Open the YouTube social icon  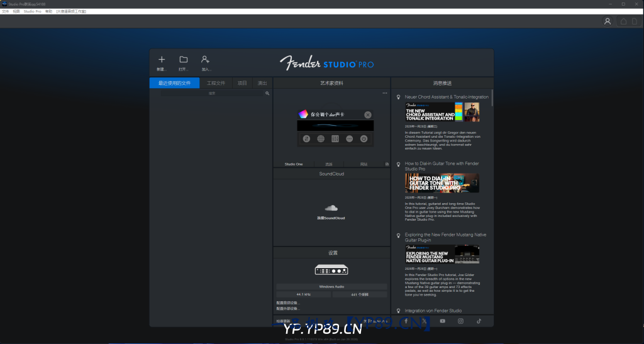click(443, 321)
